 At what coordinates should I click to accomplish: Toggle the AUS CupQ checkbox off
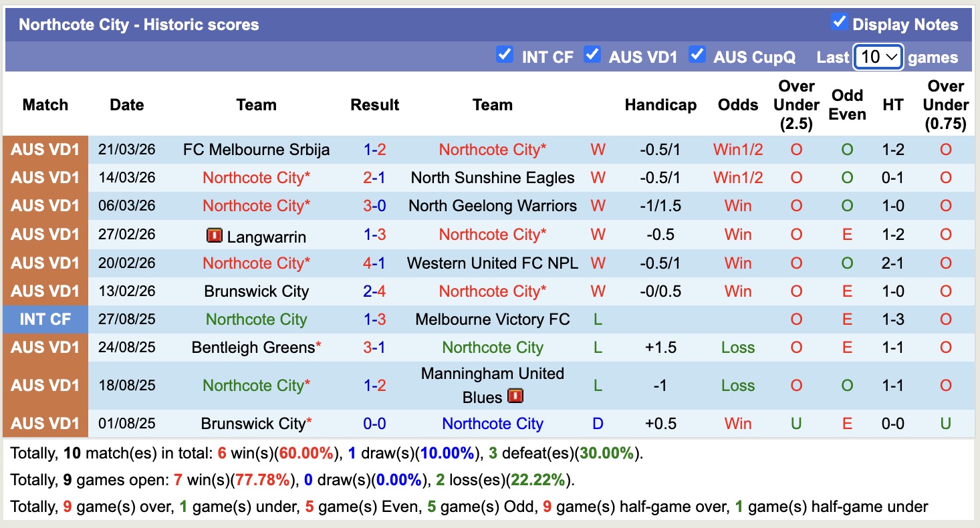click(x=697, y=56)
